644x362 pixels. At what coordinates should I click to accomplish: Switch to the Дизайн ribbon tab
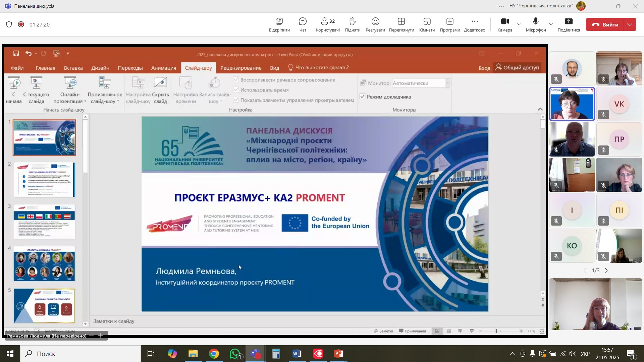100,68
